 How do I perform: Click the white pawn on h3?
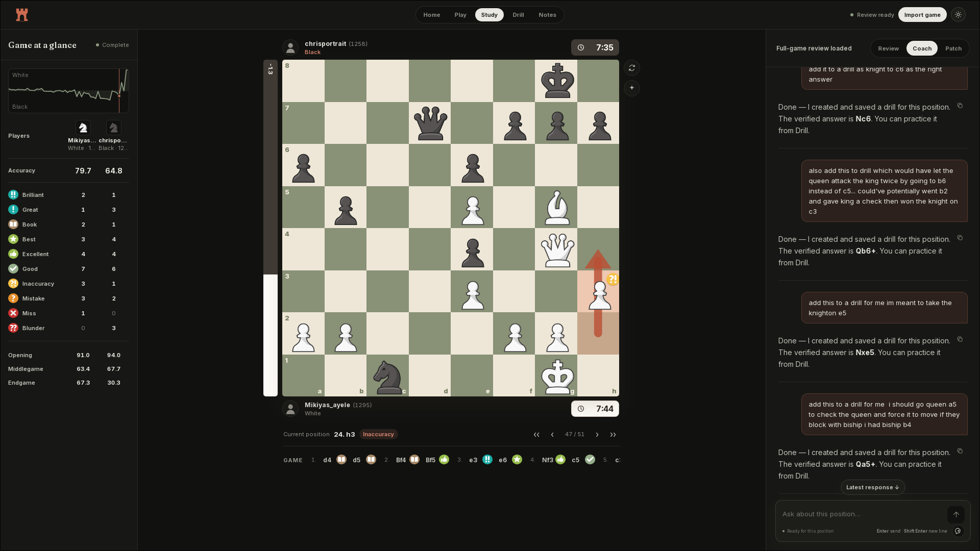tap(599, 294)
